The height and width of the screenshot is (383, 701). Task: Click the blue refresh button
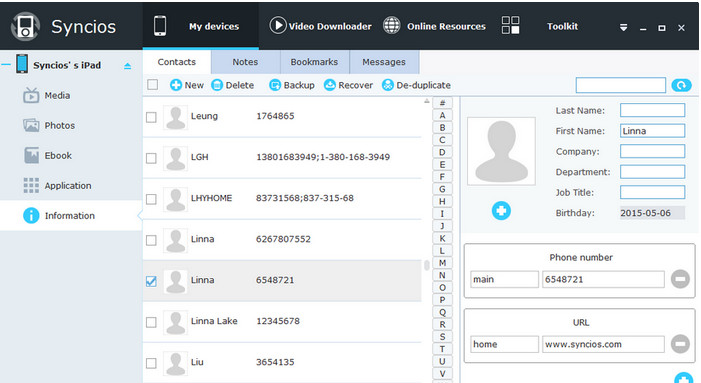point(681,85)
